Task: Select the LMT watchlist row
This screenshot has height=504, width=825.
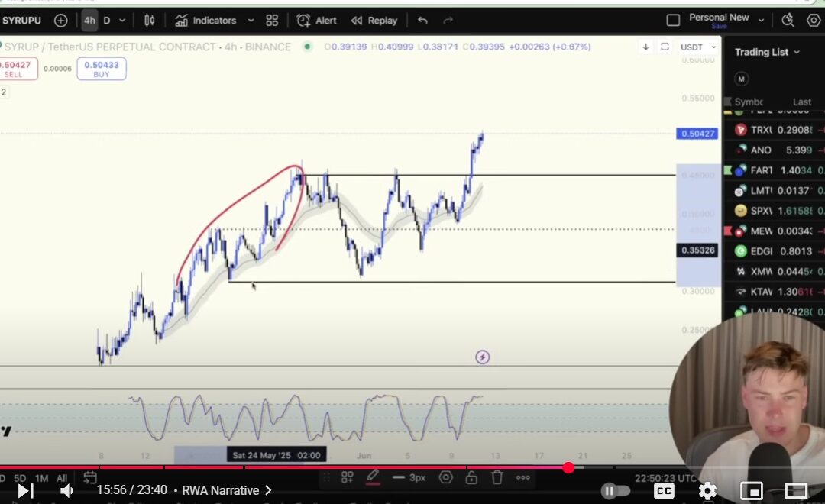Action: 774,190
